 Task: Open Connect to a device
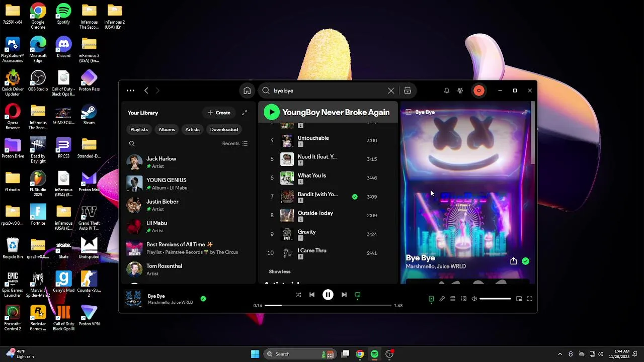(x=463, y=299)
